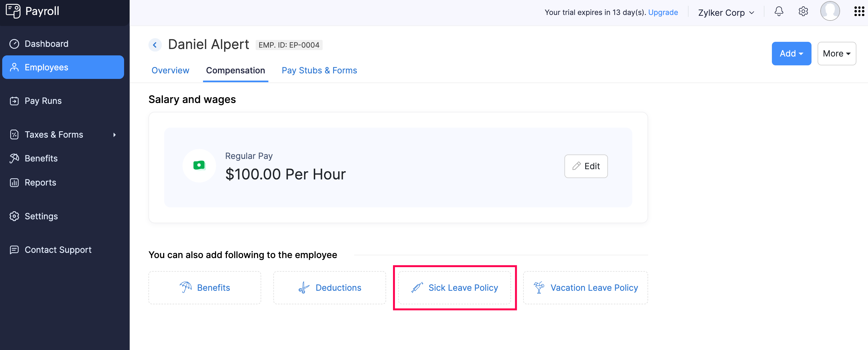Click the settings gear in the top bar
Viewport: 868px width, 350px height.
[803, 11]
